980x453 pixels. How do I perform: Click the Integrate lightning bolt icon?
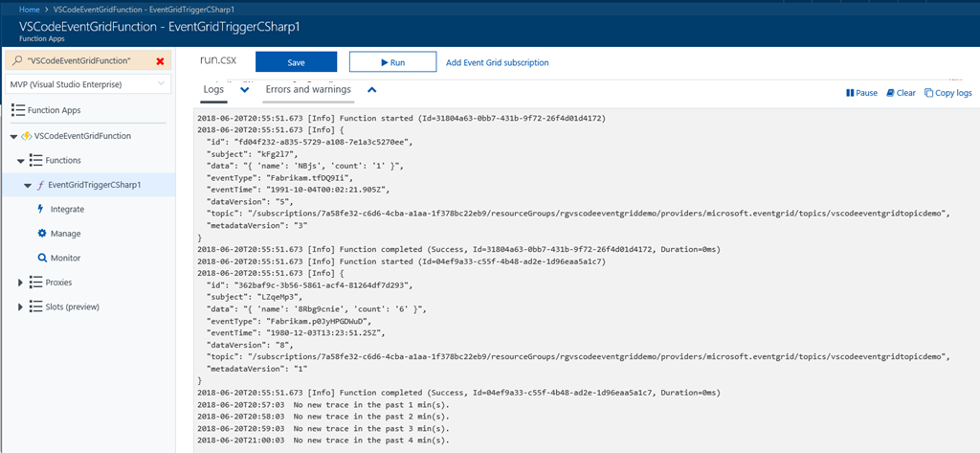[x=41, y=209]
